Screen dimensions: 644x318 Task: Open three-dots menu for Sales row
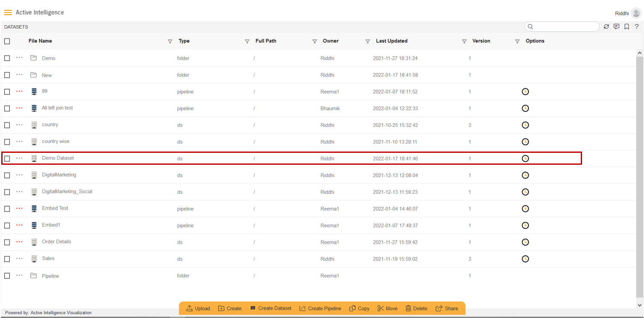19,258
